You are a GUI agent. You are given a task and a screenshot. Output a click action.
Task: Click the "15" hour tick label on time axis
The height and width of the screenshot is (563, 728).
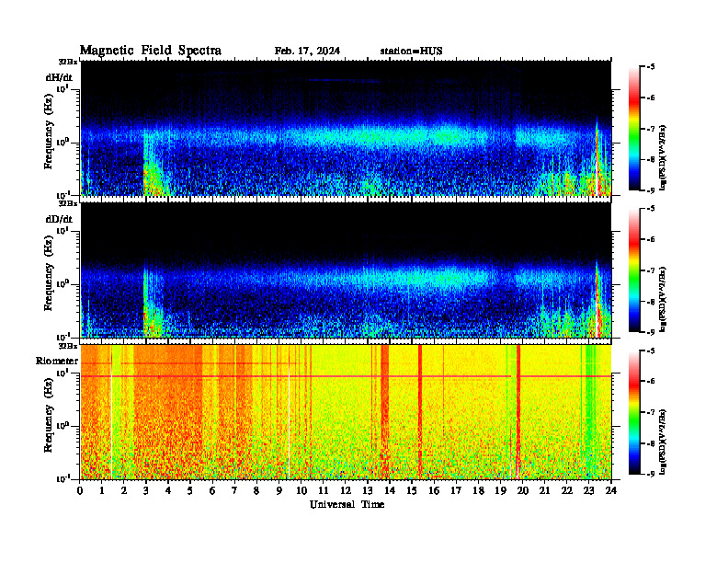[412, 490]
